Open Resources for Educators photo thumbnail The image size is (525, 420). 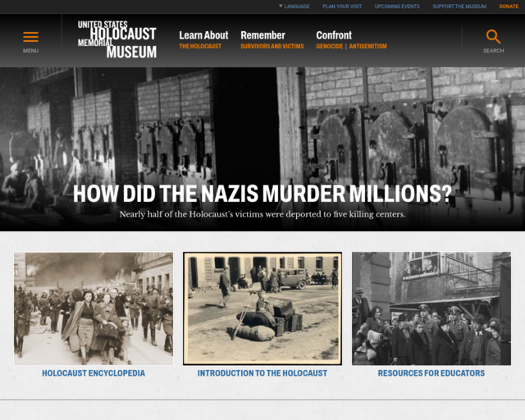coord(431,308)
